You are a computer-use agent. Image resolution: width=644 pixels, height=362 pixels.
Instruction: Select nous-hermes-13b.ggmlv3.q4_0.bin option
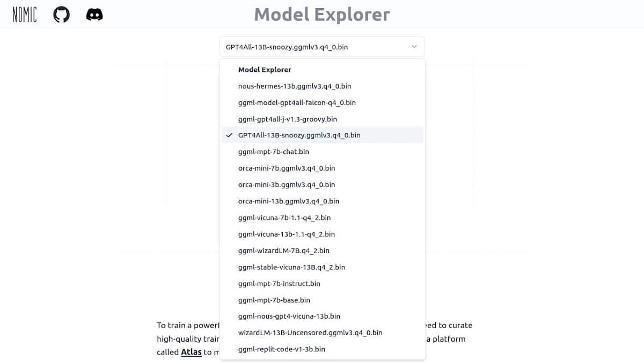(x=295, y=86)
